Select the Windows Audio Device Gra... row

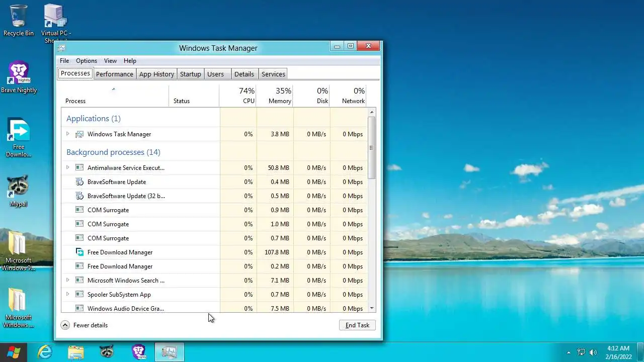214,307
